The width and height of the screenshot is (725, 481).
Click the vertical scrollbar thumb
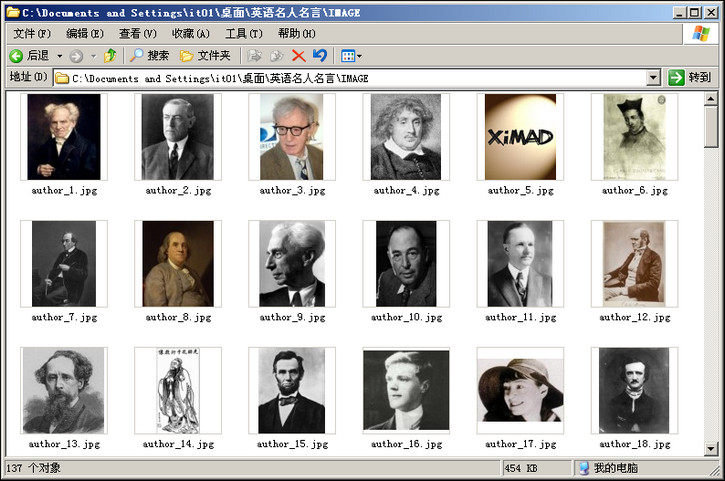(711, 127)
